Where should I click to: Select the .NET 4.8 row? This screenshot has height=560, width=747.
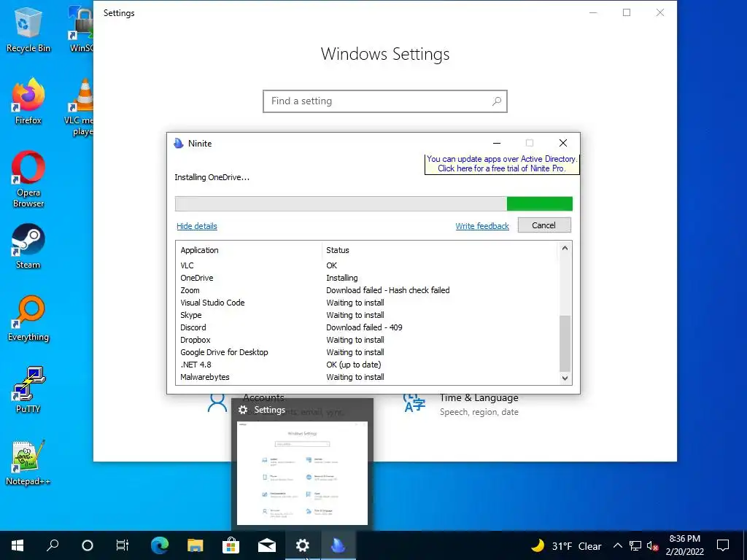[368, 365]
